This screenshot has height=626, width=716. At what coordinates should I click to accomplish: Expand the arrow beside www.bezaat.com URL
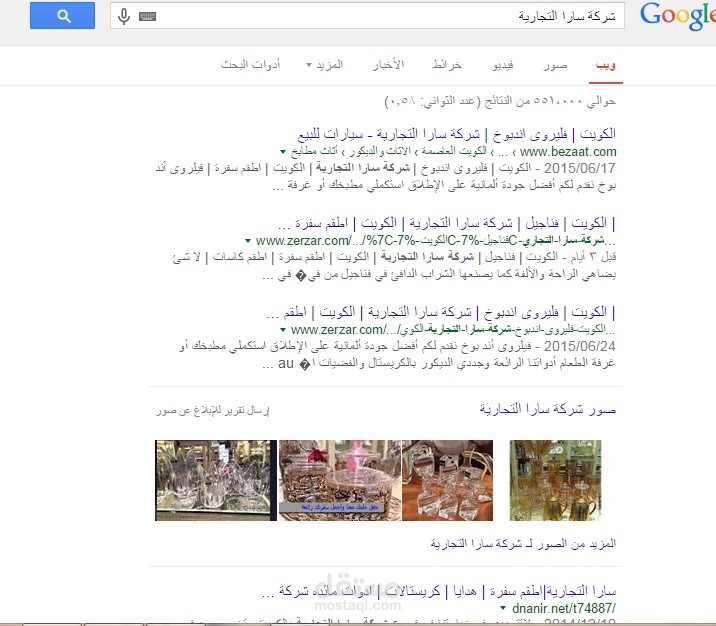coord(283,152)
